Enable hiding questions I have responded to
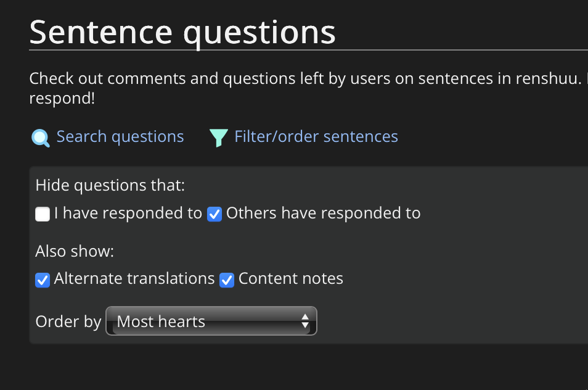The height and width of the screenshot is (390, 588). (x=43, y=214)
